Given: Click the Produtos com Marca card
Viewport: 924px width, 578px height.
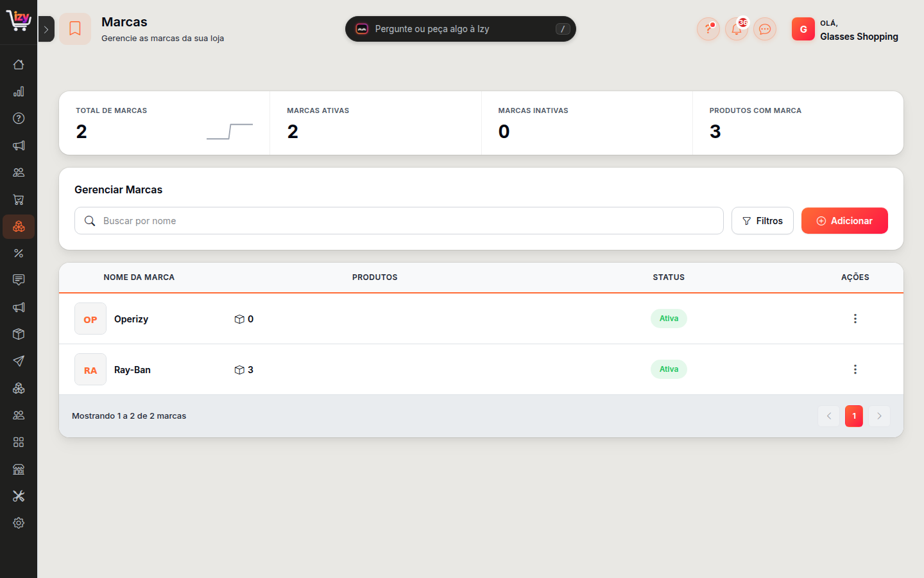Looking at the screenshot, I should click(798, 123).
